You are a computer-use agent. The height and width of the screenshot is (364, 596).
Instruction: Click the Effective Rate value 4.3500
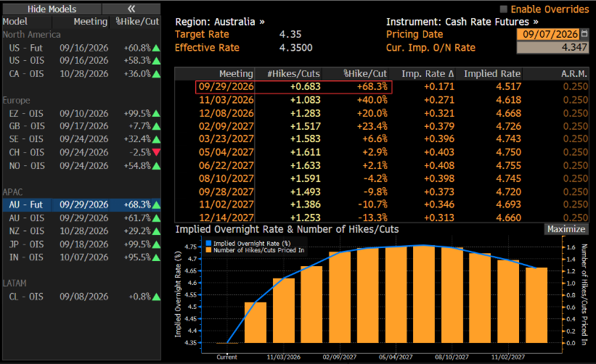tap(295, 47)
